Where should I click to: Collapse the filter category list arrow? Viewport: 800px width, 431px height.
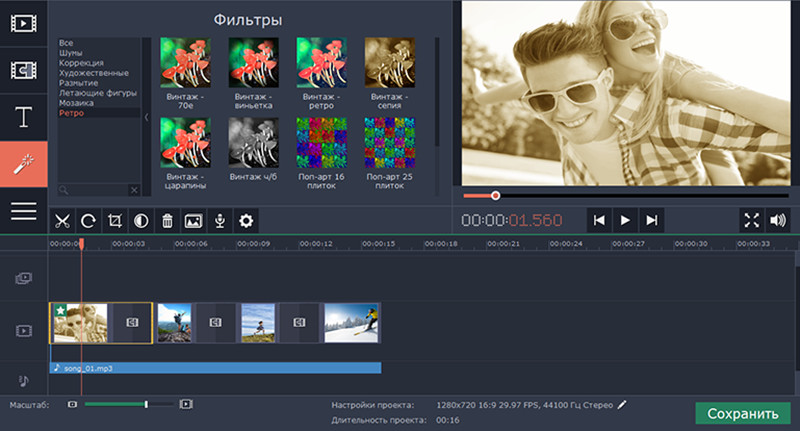pyautogui.click(x=149, y=117)
